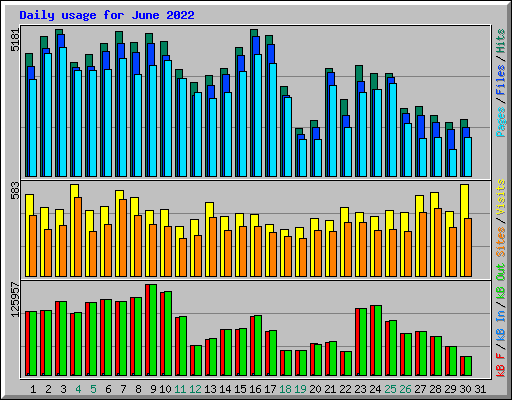Click the 125957 kB axis label

click(15, 300)
